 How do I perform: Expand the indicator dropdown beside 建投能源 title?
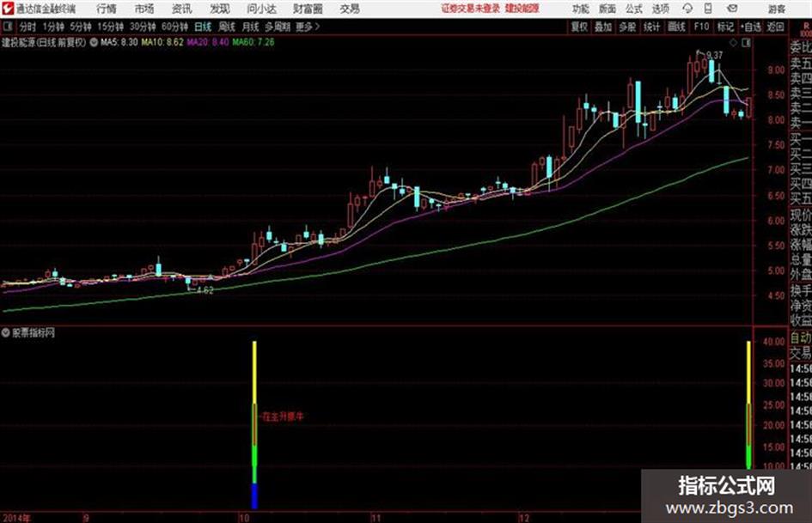pos(94,42)
